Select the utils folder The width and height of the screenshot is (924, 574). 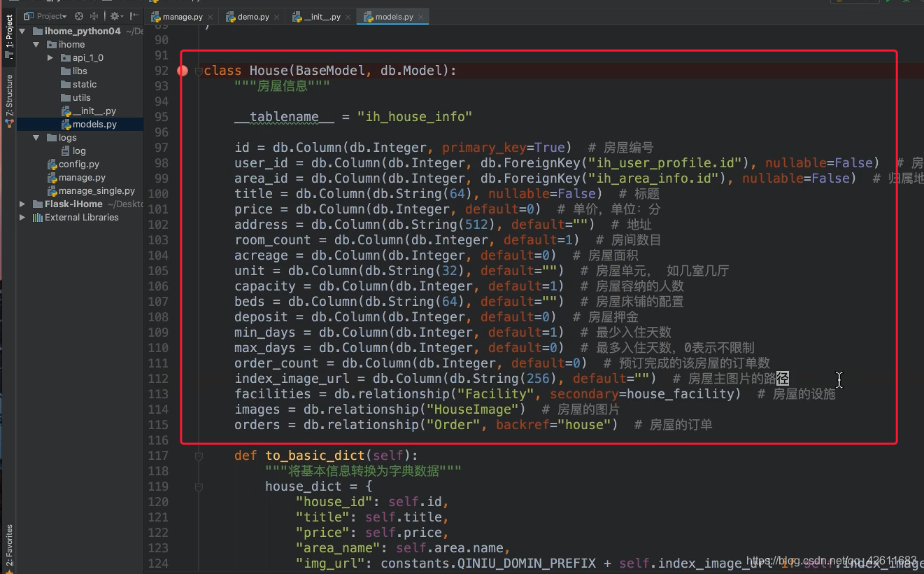click(x=81, y=98)
